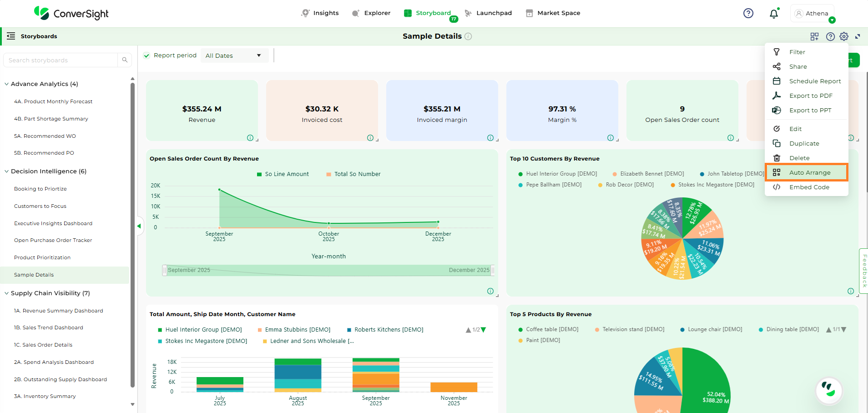Image resolution: width=868 pixels, height=413 pixels.
Task: Collapse the Advance Analytics group
Action: pyautogui.click(x=7, y=84)
